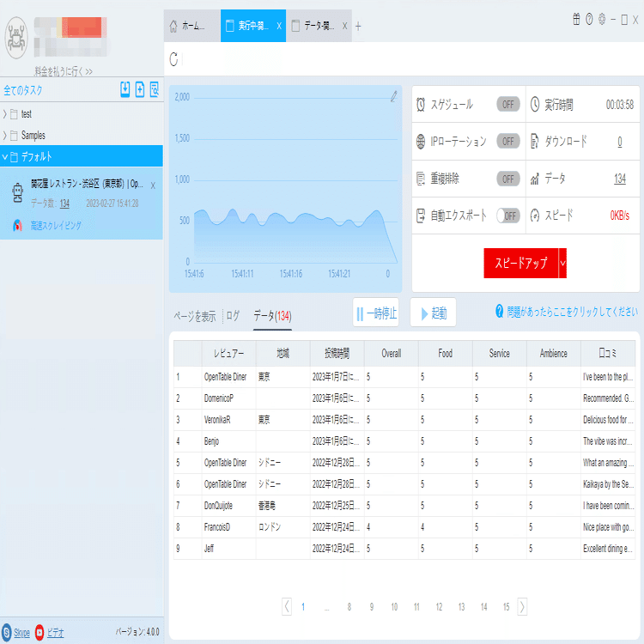The image size is (644, 644).
Task: Open the ページを表示 view
Action: coord(195,316)
